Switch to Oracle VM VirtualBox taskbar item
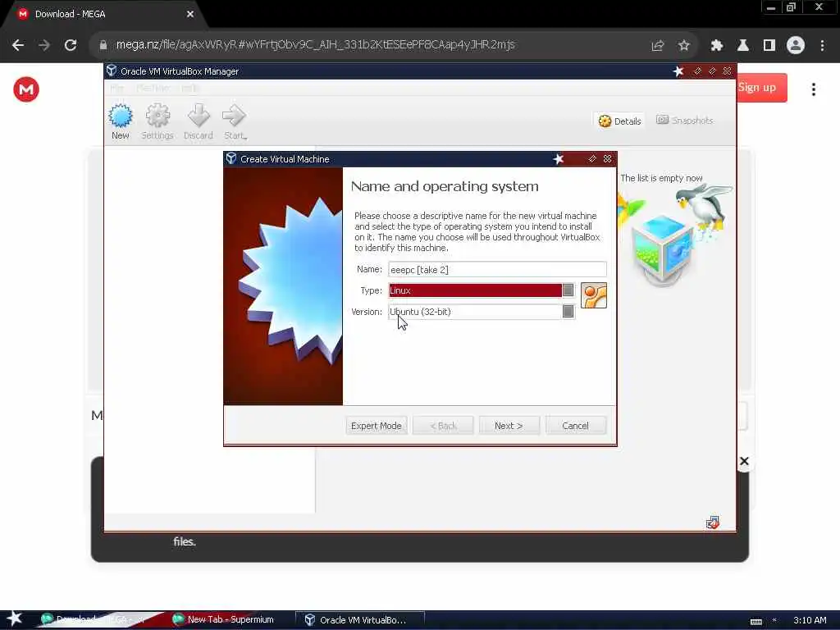 pos(360,620)
